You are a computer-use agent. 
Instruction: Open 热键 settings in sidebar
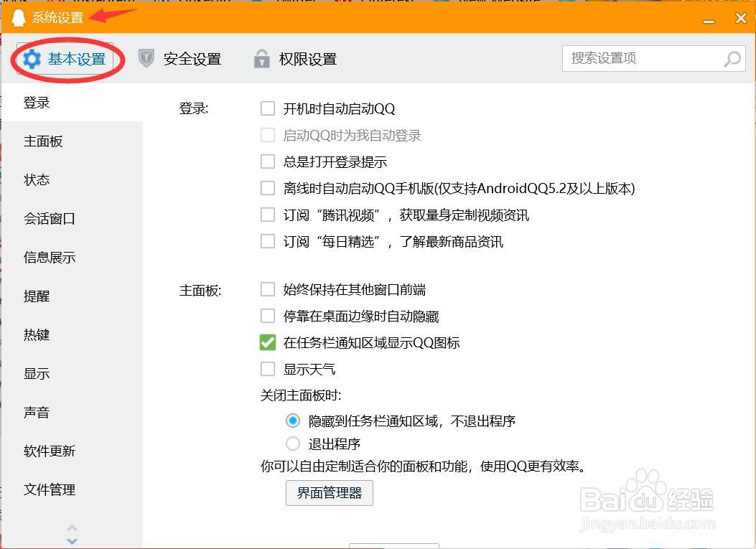[73, 334]
